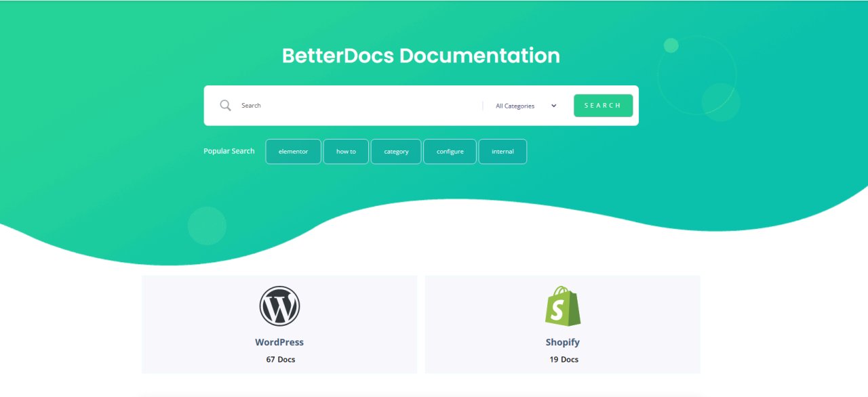Click the "category" search tag
Viewport: 868px width, 397px height.
coord(396,151)
